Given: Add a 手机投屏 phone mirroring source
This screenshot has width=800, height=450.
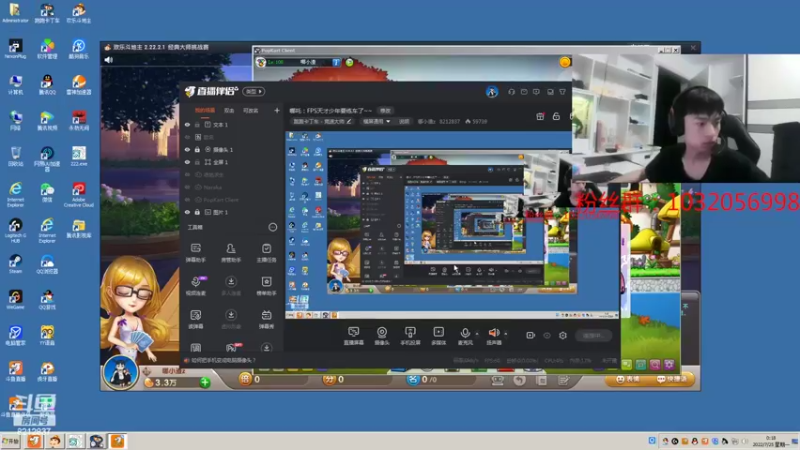Looking at the screenshot, I should 410,336.
